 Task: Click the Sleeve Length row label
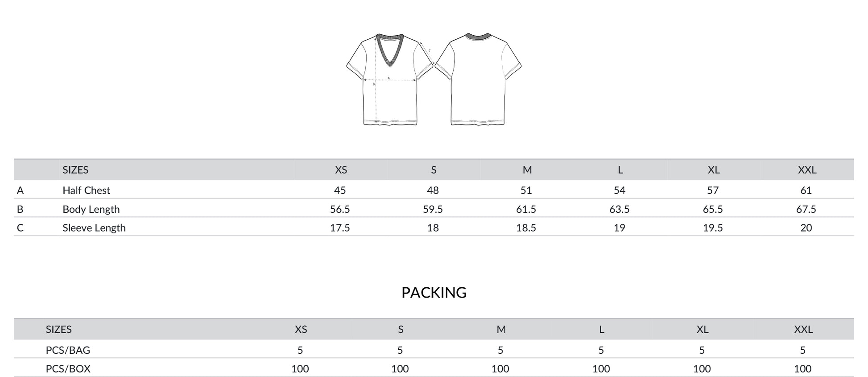94,228
